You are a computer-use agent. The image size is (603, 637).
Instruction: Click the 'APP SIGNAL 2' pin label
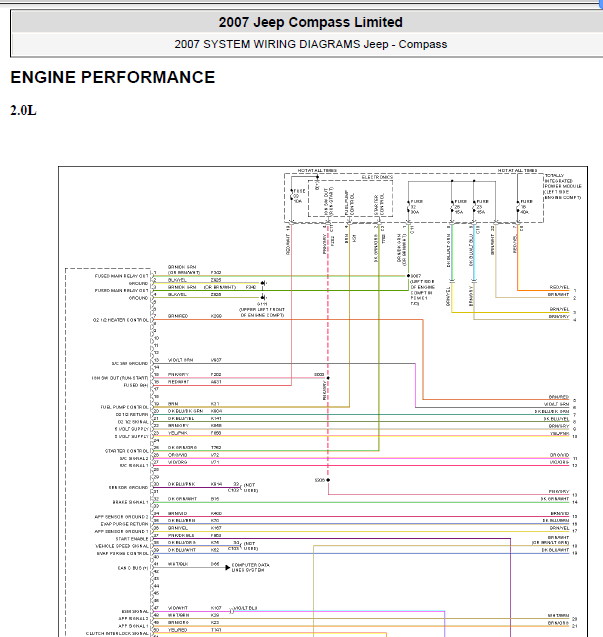[x=133, y=619]
